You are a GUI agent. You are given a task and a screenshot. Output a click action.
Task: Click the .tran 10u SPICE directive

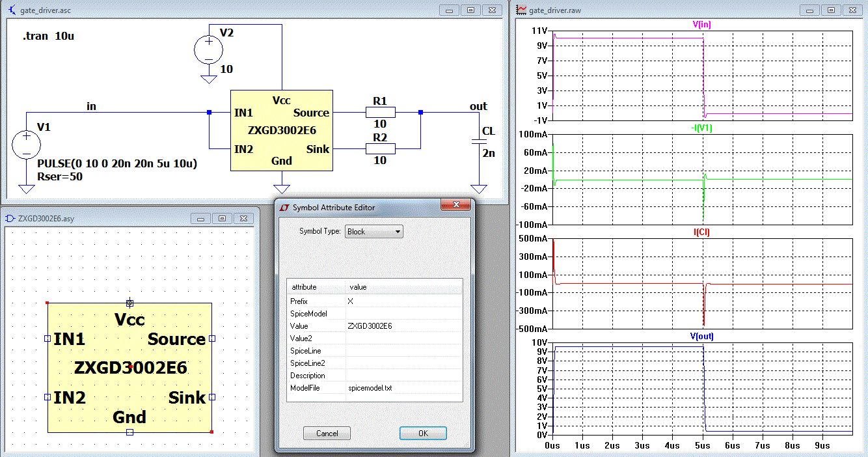[x=48, y=36]
